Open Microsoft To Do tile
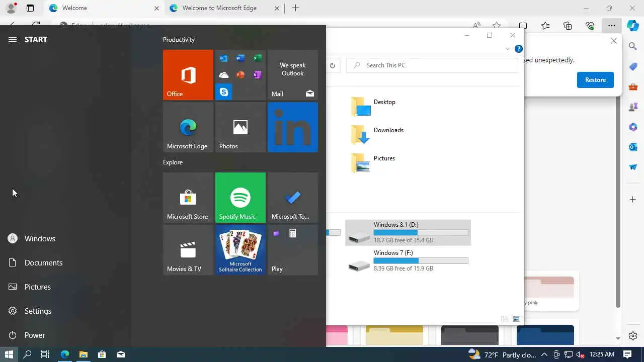This screenshot has width=644, height=362. pyautogui.click(x=293, y=197)
